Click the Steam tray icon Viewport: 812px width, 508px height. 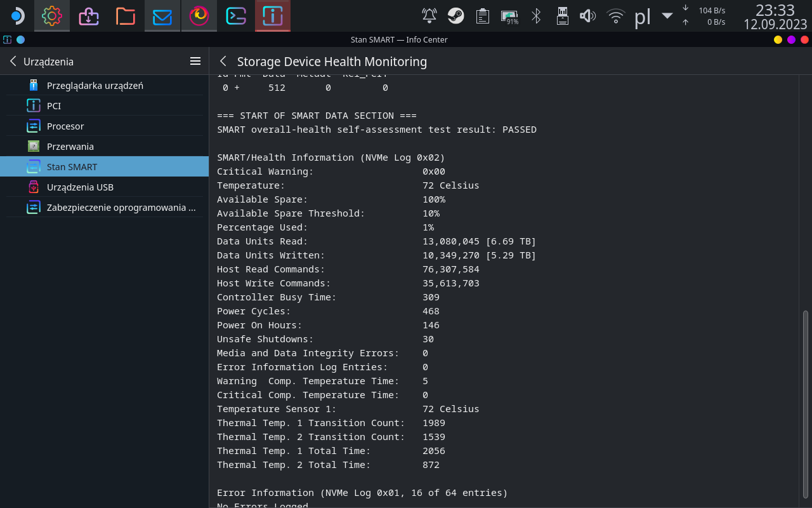coord(455,16)
